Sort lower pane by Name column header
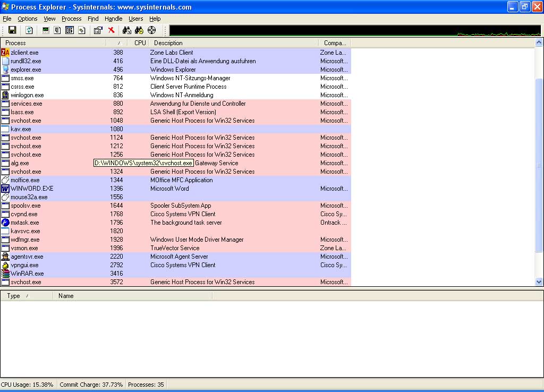The height and width of the screenshot is (392, 544). [x=132, y=296]
